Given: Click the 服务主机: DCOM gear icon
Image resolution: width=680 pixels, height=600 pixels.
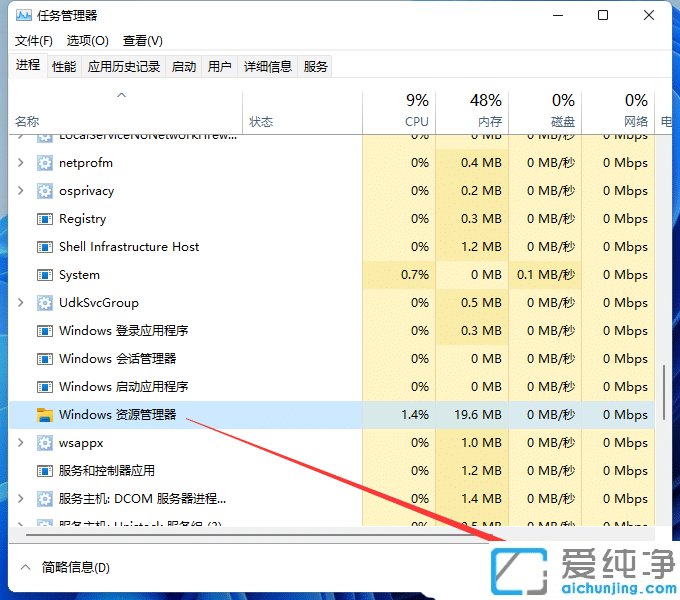Looking at the screenshot, I should (x=45, y=499).
